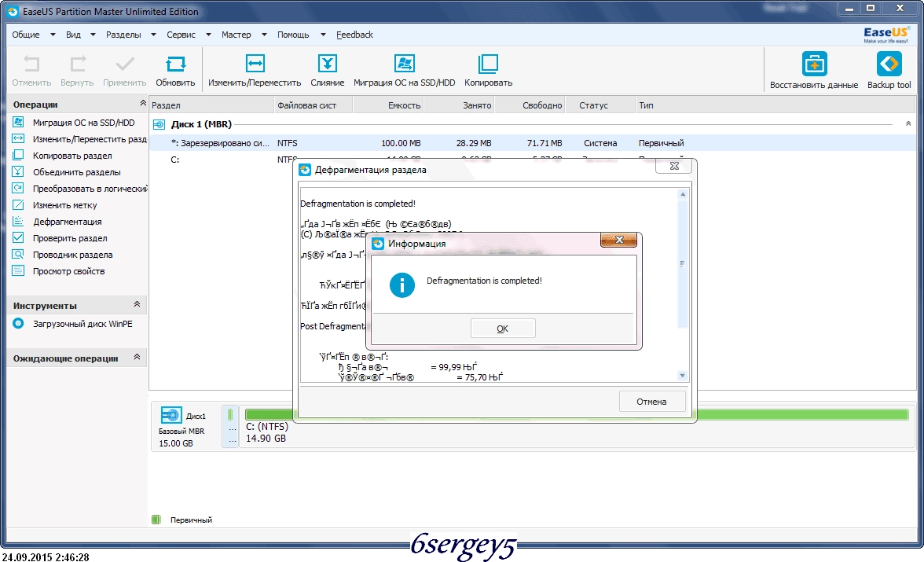924x562 pixels.
Task: Collapse the Ожидающие операции panel chevron
Action: [x=137, y=357]
